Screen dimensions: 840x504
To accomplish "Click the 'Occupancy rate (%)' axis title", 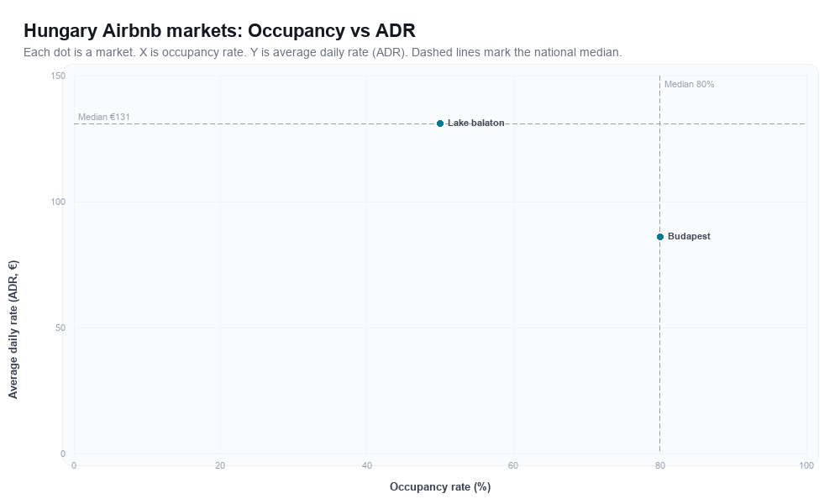I will point(440,487).
